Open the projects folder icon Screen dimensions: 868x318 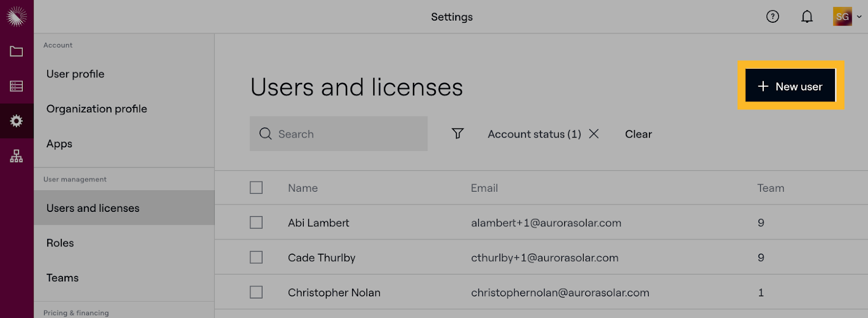(16, 51)
